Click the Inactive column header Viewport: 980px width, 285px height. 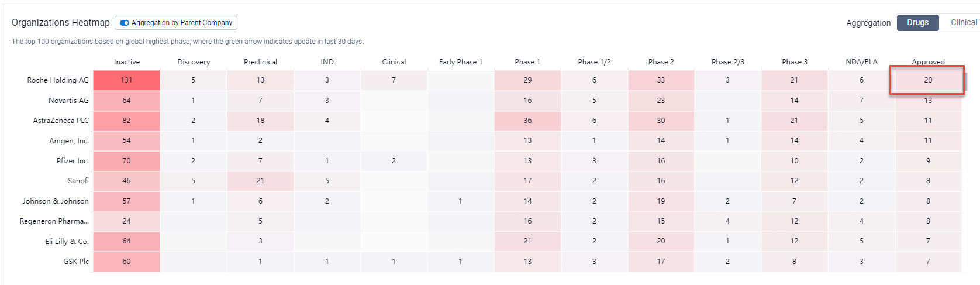pos(127,62)
